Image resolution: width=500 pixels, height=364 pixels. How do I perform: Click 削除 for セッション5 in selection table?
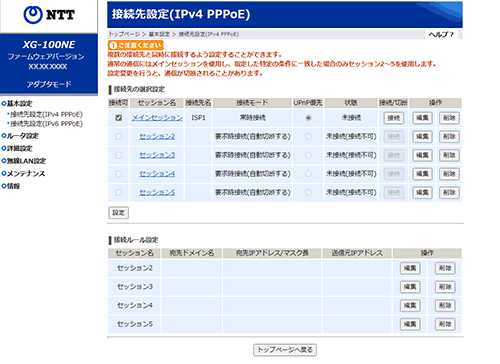(x=449, y=193)
